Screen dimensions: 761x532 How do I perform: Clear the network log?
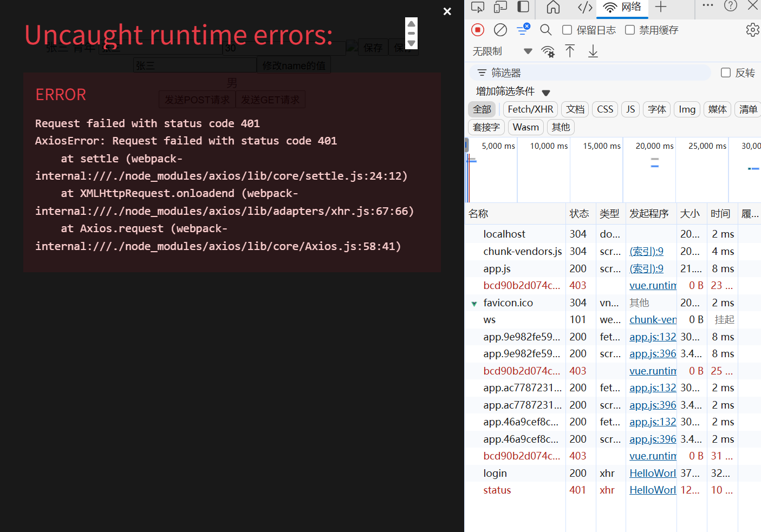click(500, 30)
